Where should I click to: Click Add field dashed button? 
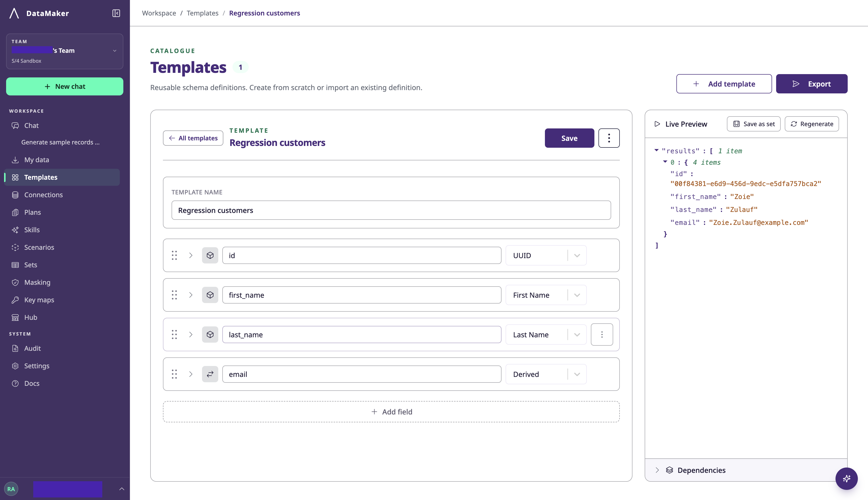click(391, 412)
